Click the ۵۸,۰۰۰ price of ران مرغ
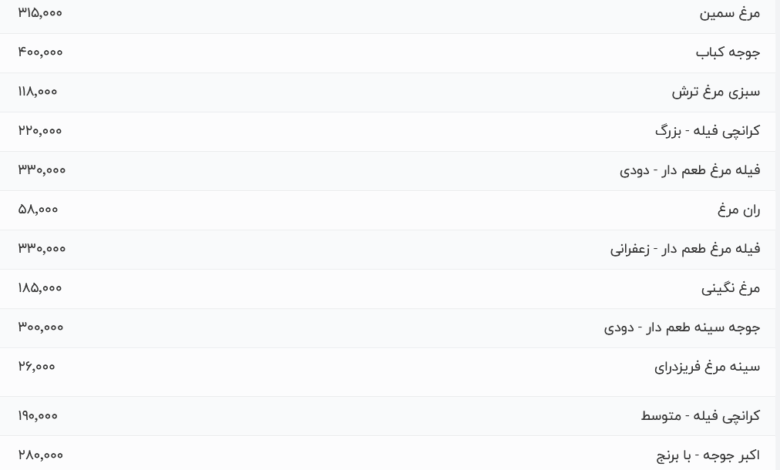Viewport: 780px width, 470px height. click(38, 209)
